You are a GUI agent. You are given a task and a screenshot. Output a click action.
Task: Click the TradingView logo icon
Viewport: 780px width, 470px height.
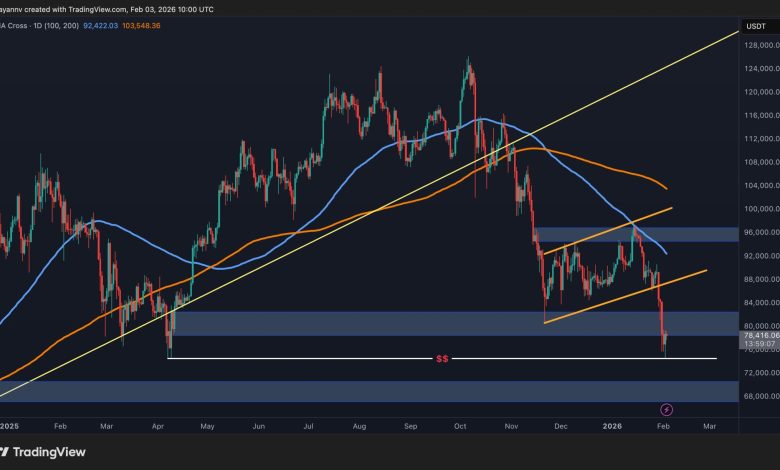(16, 449)
